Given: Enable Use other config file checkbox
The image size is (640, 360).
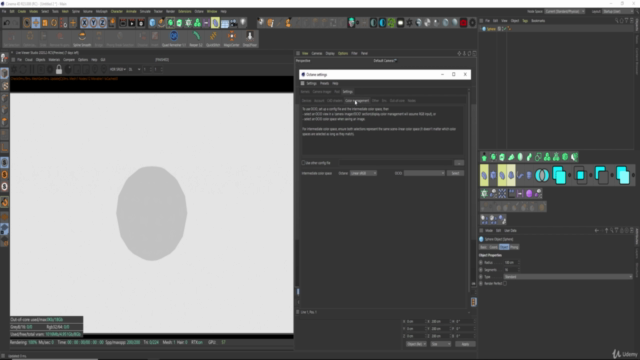Looking at the screenshot, I should point(303,163).
